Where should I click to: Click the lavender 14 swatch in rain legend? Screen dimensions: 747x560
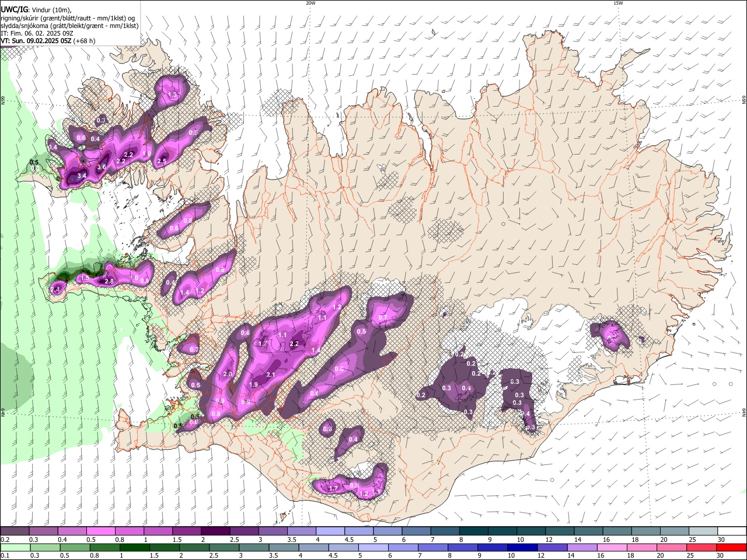pyautogui.click(x=581, y=548)
